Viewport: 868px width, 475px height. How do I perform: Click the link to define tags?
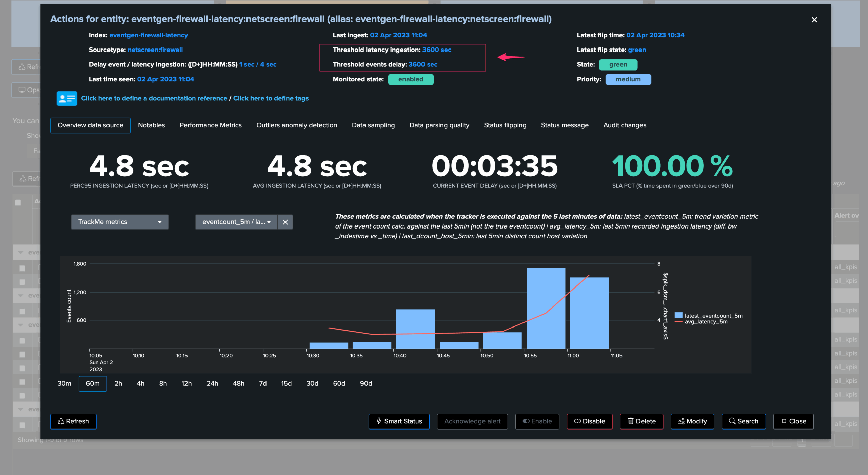point(271,98)
